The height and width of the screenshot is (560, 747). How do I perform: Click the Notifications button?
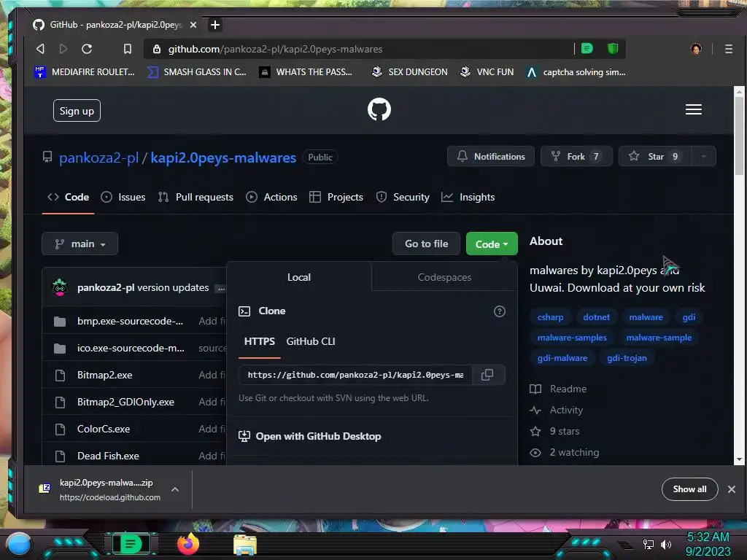pos(491,156)
